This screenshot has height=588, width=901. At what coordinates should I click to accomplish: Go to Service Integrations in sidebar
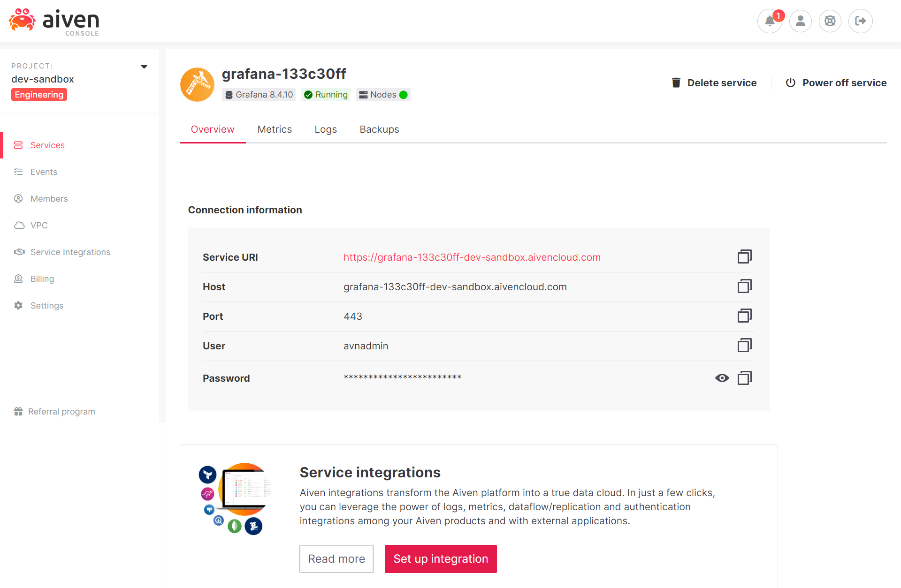point(70,252)
